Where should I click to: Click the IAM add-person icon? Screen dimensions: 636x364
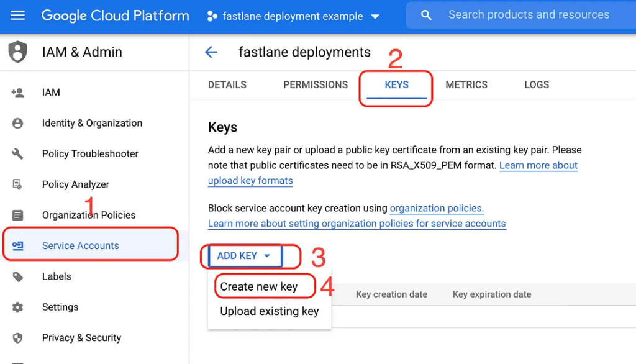[17, 93]
